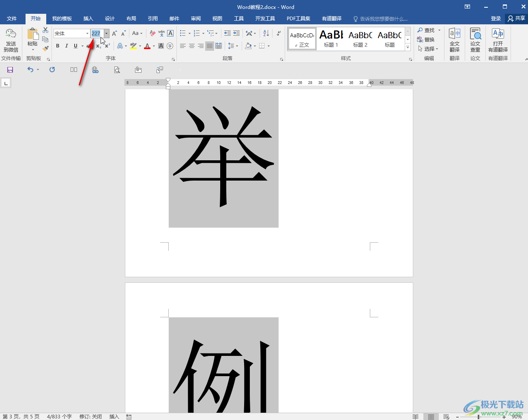Click the Cut scissors icon
This screenshot has height=420, width=528.
(x=45, y=30)
